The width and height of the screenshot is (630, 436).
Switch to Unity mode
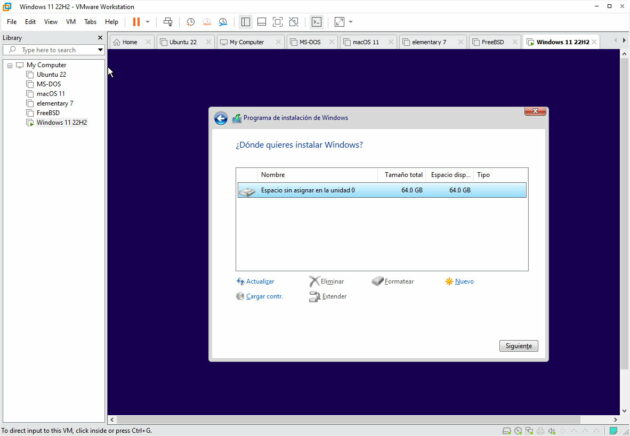tap(294, 22)
